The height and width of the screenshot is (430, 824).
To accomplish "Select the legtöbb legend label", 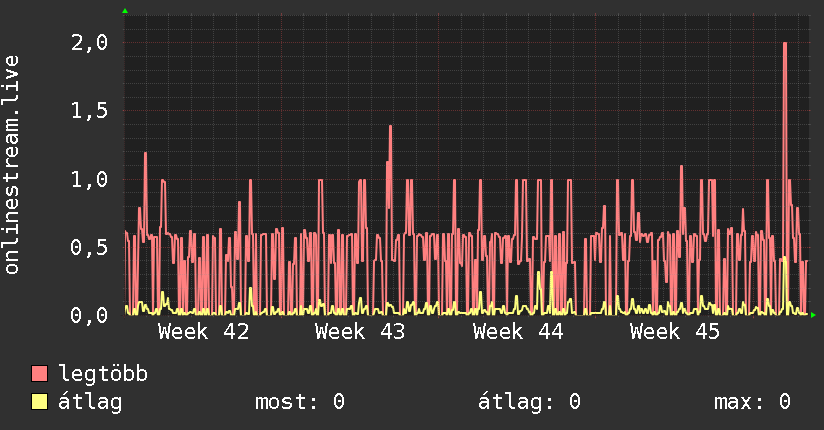I will tap(103, 374).
